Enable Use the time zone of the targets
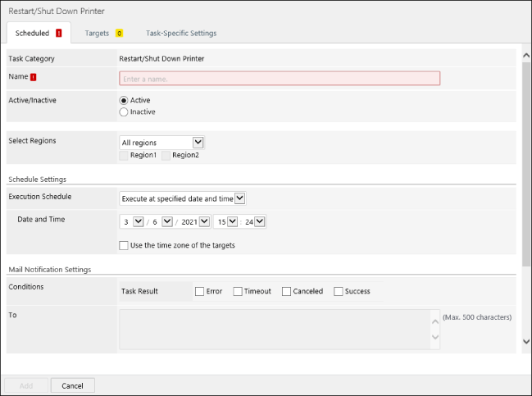Image resolution: width=532 pixels, height=396 pixels. 124,245
